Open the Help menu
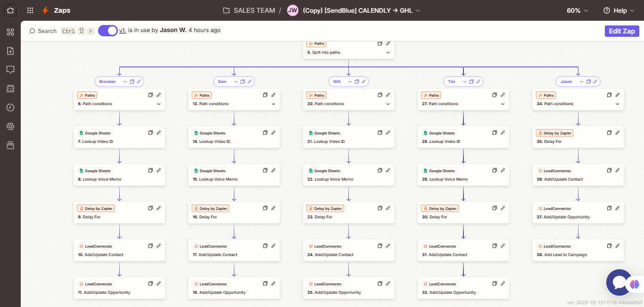Image resolution: width=644 pixels, height=307 pixels. click(x=616, y=10)
